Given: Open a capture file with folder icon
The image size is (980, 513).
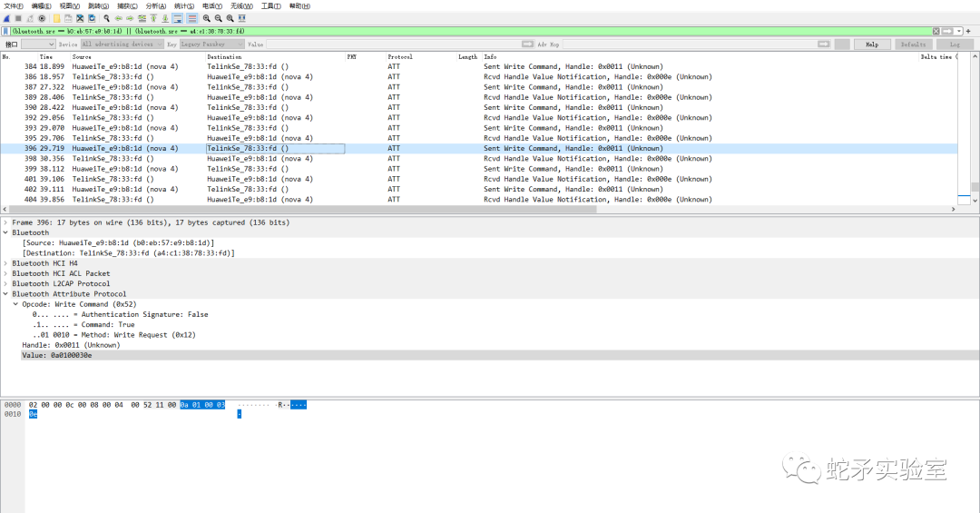Looking at the screenshot, I should click(57, 19).
